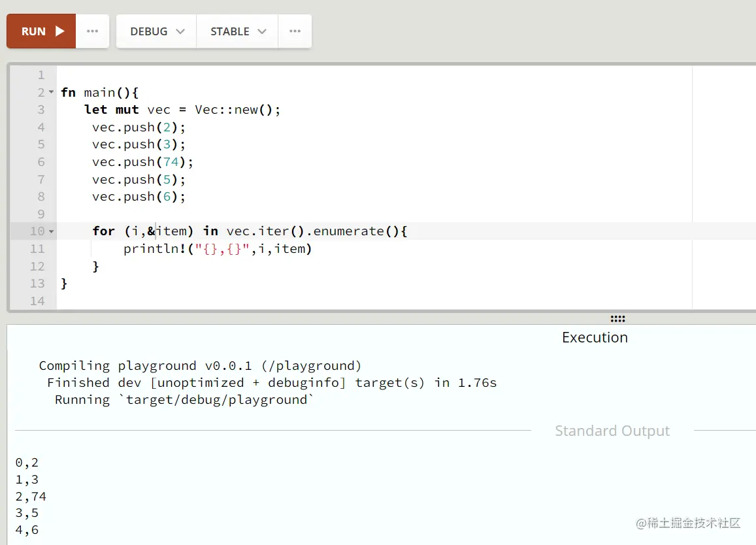756x545 pixels.
Task: Open the STABLE channel dropdown
Action: (238, 31)
